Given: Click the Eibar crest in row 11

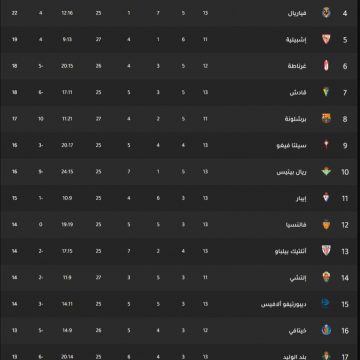Looking at the screenshot, I should [326, 198].
